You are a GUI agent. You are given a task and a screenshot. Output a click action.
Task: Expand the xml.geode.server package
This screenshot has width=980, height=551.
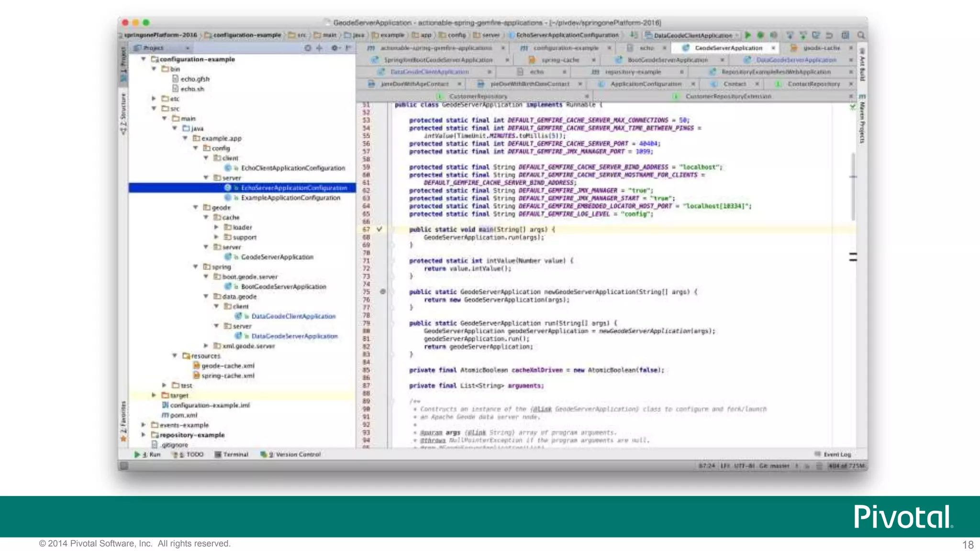point(206,345)
